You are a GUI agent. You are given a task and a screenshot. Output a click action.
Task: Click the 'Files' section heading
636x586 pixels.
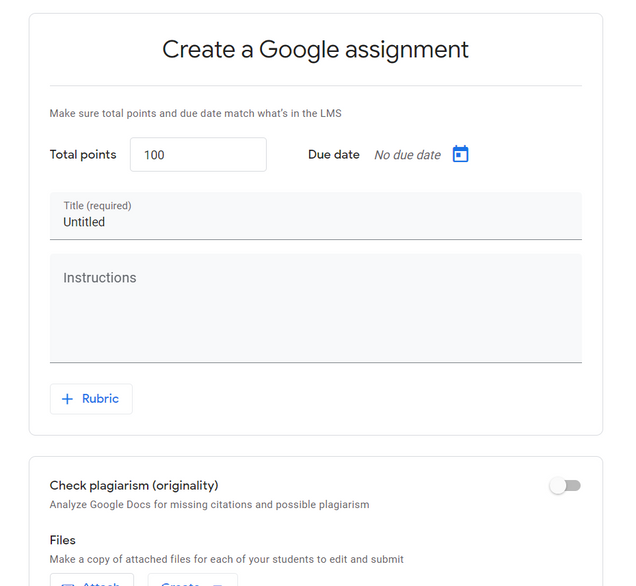pyautogui.click(x=62, y=540)
